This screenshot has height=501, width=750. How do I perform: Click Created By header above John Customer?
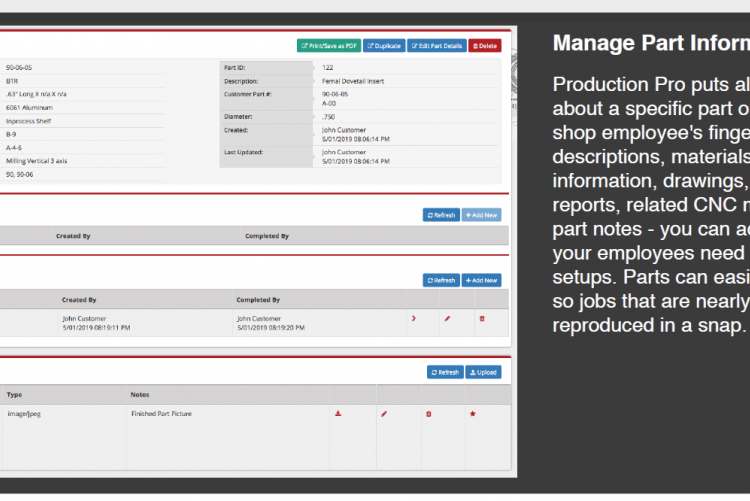[79, 300]
